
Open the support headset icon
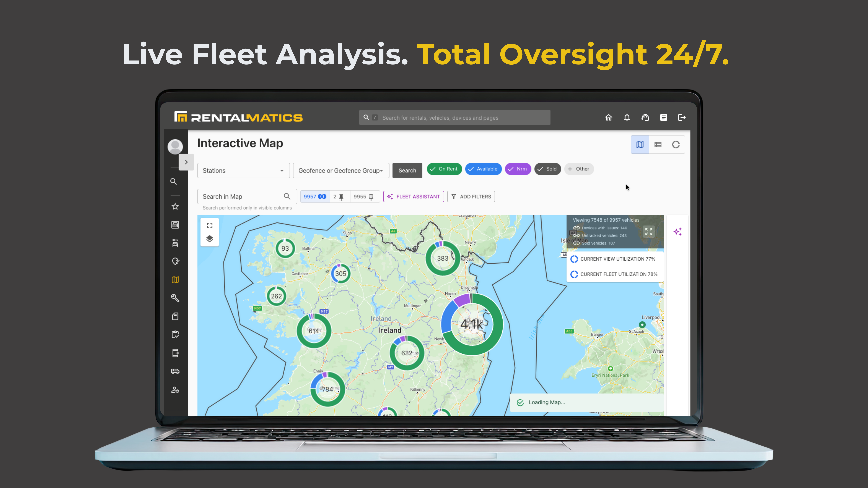pos(645,118)
